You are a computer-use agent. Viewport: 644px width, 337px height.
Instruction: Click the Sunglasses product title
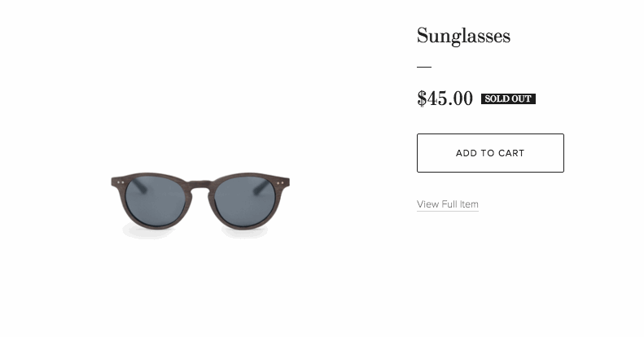tap(463, 36)
